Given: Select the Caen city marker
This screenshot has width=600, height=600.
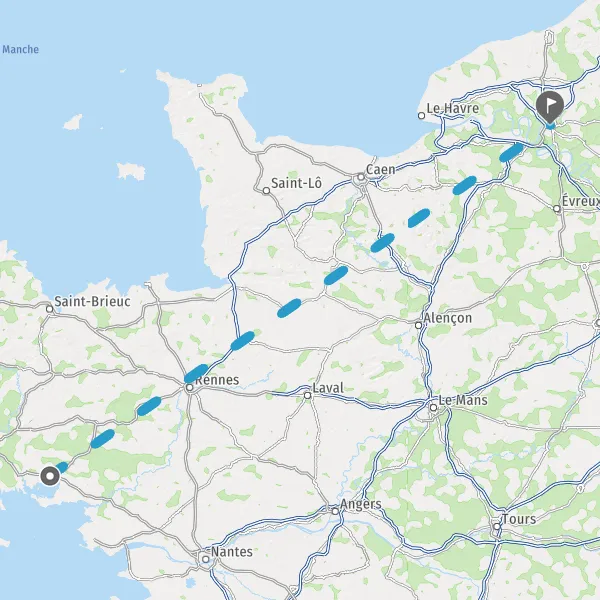Looking at the screenshot, I should point(360,177).
